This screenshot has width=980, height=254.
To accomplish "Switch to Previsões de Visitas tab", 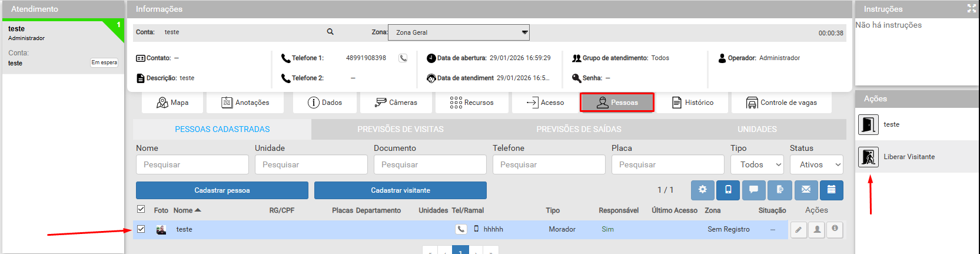I will click(x=400, y=129).
